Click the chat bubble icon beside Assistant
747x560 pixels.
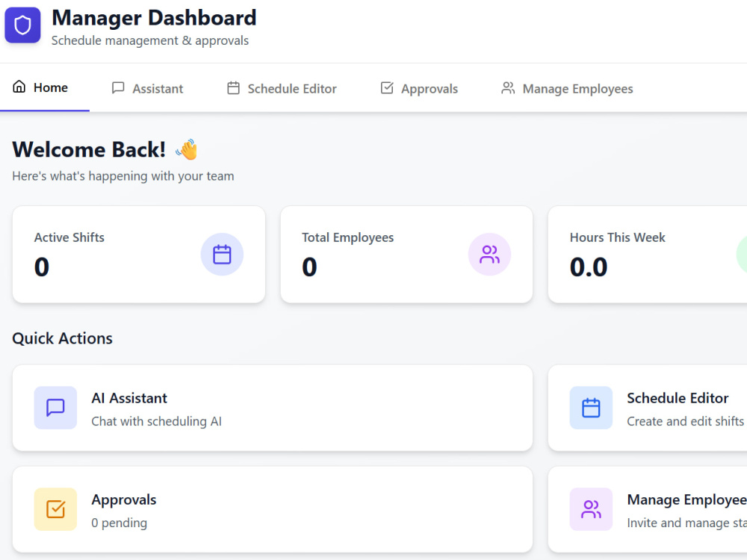(x=118, y=88)
